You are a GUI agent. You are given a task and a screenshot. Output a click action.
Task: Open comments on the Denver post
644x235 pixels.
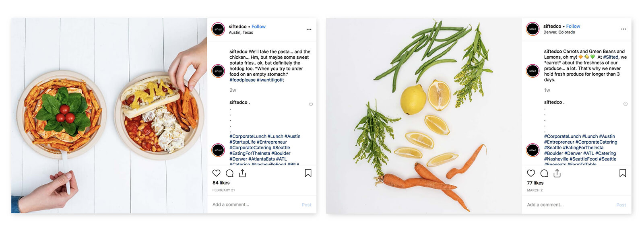(x=544, y=173)
